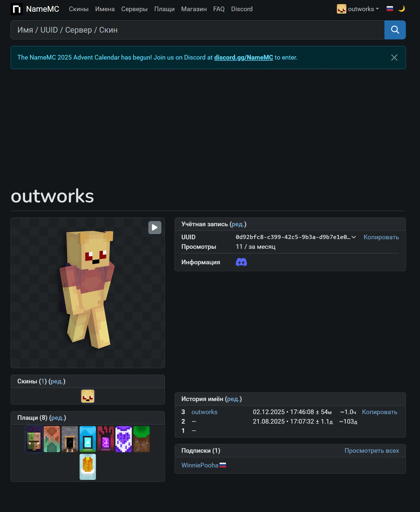
Task: Expand the truncated UUID chevron
Action: coord(354,237)
